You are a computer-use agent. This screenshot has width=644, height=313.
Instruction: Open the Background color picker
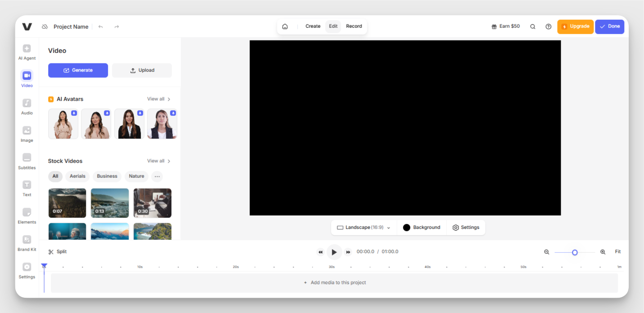(421, 227)
